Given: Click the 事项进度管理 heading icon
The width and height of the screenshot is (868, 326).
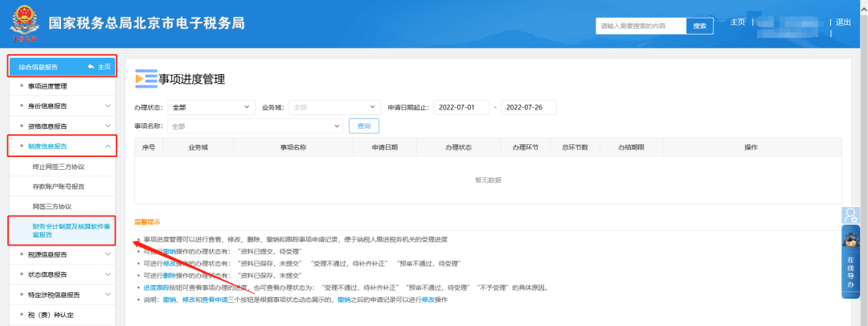Looking at the screenshot, I should 145,79.
